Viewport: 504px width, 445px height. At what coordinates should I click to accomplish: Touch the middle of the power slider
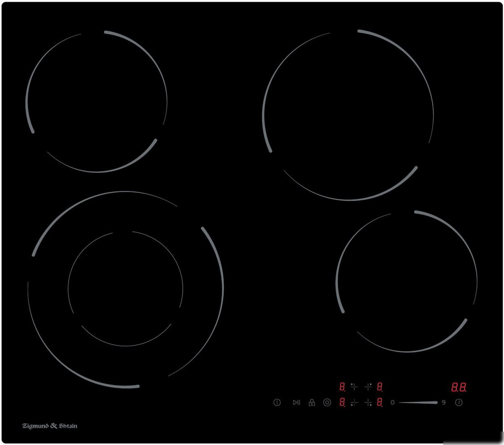tap(418, 403)
